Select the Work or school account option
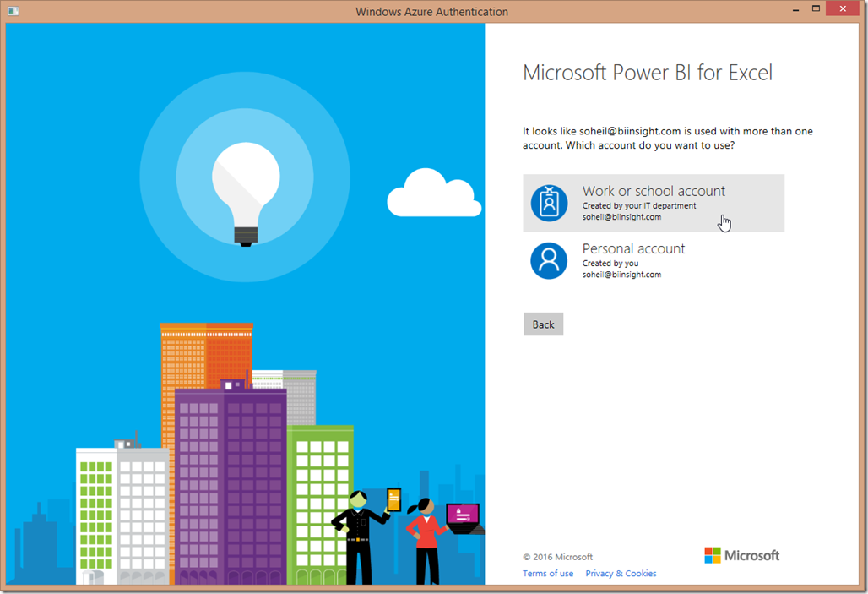Viewport: 868px width, 594px height. [654, 203]
